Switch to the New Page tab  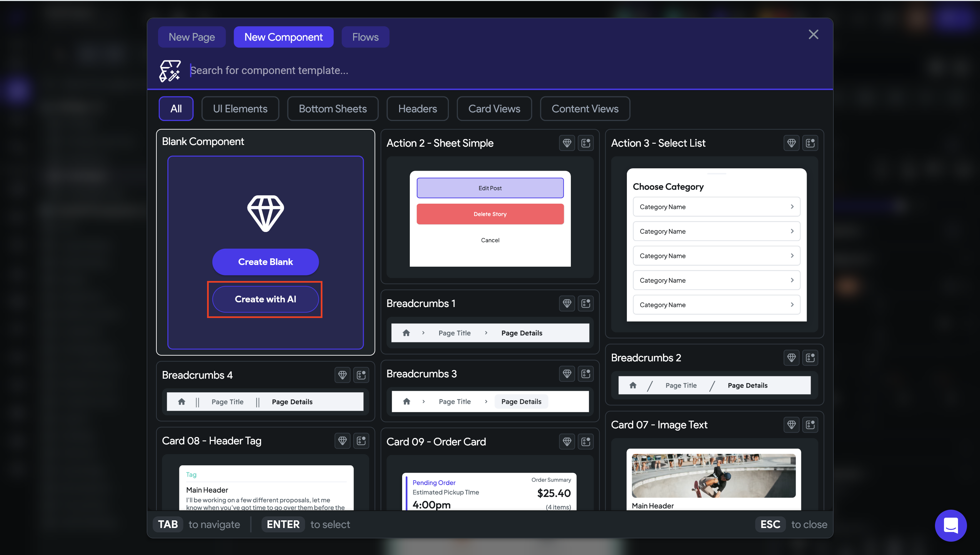pyautogui.click(x=192, y=37)
